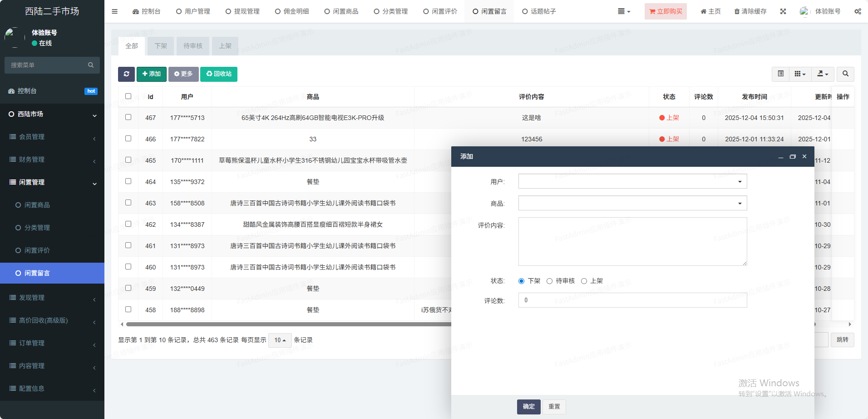Open the export data icon dropdown
This screenshot has height=419, width=868.
point(823,74)
